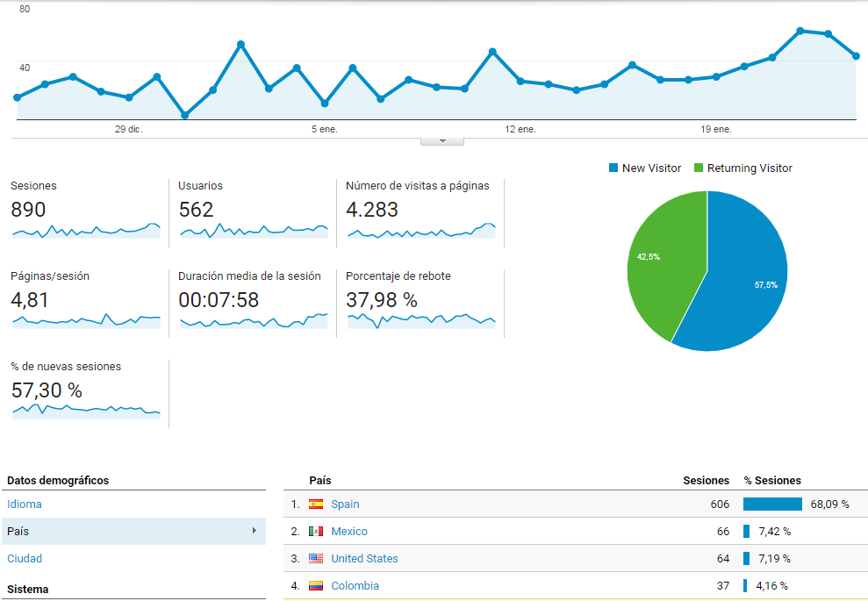Click the % de nuevas sesiones sparkline
This screenshot has width=868, height=601.
pos(86,411)
